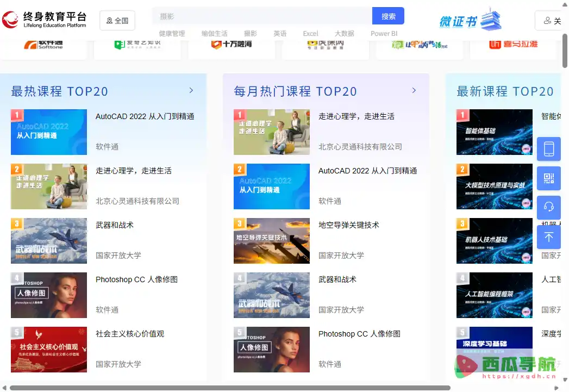Screen dimensions: 569x392
Task: Click the Lifelong Education Platform logo
Action: (44, 20)
